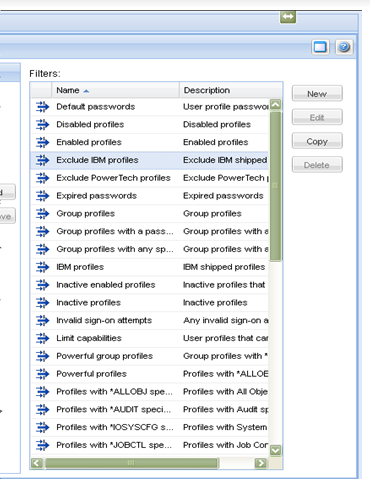Select the Inactive profiles filter name
370x479 pixels.
pos(88,303)
